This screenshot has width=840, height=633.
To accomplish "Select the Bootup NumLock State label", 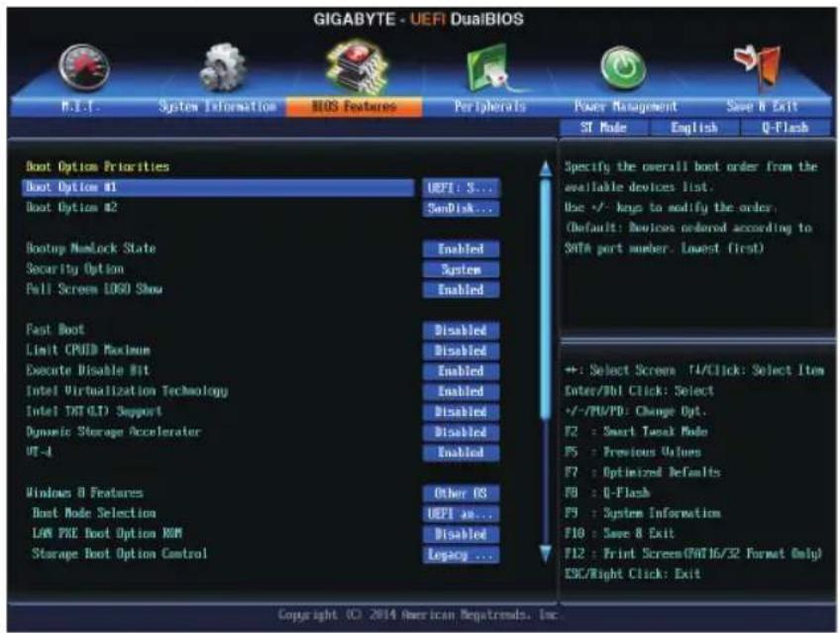I will [90, 248].
